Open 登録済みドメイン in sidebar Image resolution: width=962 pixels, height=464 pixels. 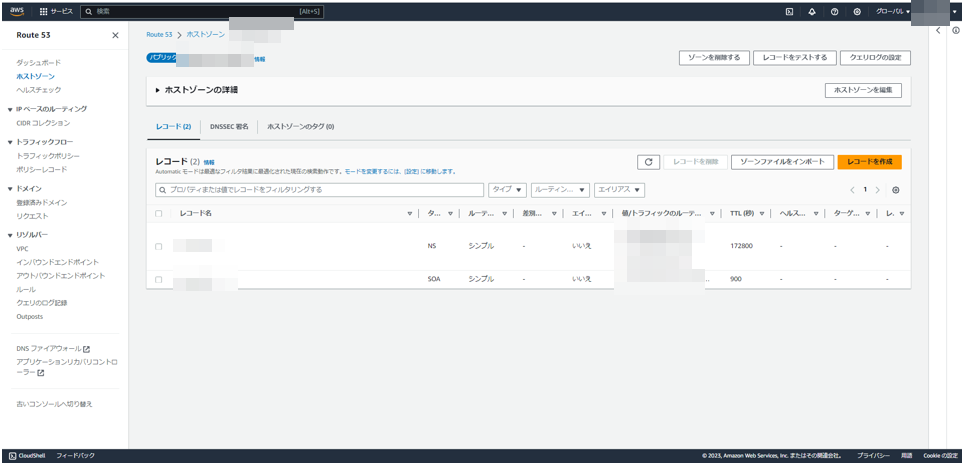pos(42,203)
